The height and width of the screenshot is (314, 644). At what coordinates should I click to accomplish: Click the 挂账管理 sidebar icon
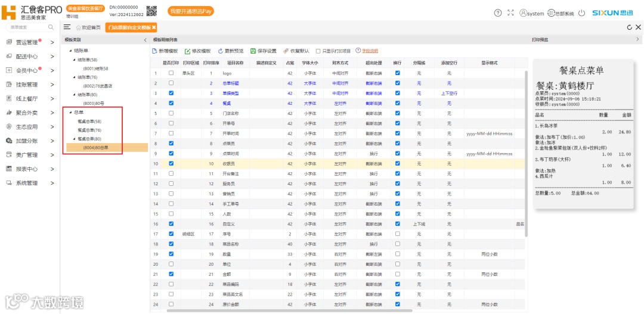click(9, 85)
